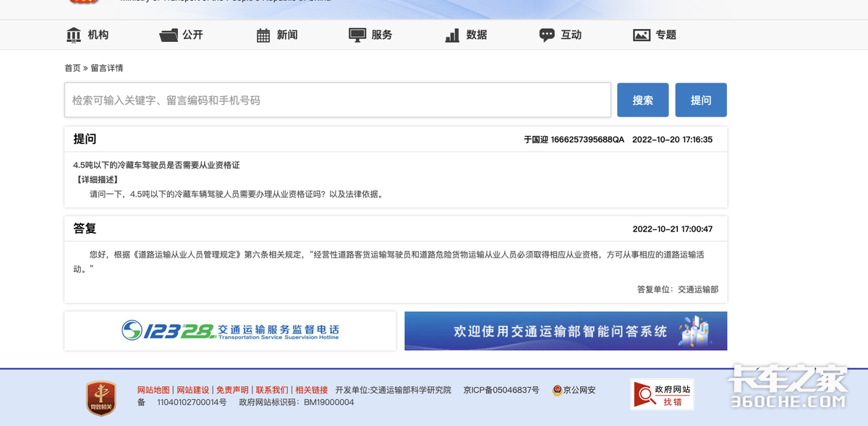The width and height of the screenshot is (868, 426).
Task: Click the blue 提问 button
Action: pyautogui.click(x=701, y=100)
